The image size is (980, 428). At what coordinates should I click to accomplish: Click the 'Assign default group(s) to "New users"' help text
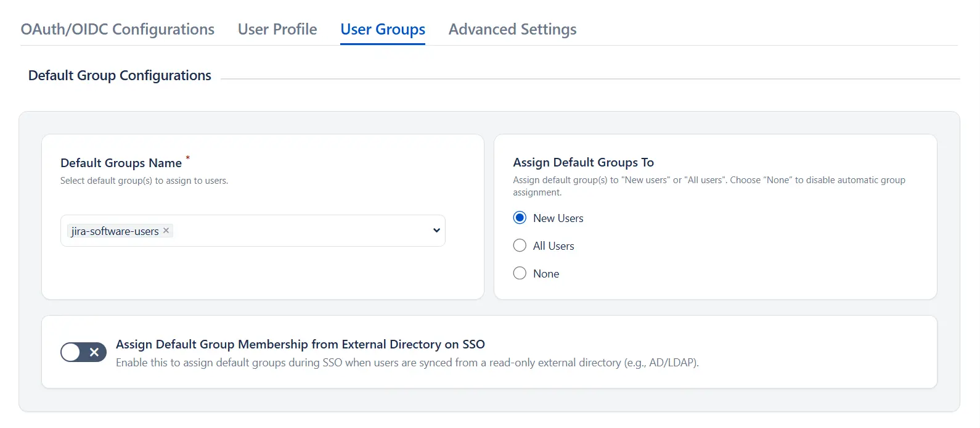click(x=709, y=186)
